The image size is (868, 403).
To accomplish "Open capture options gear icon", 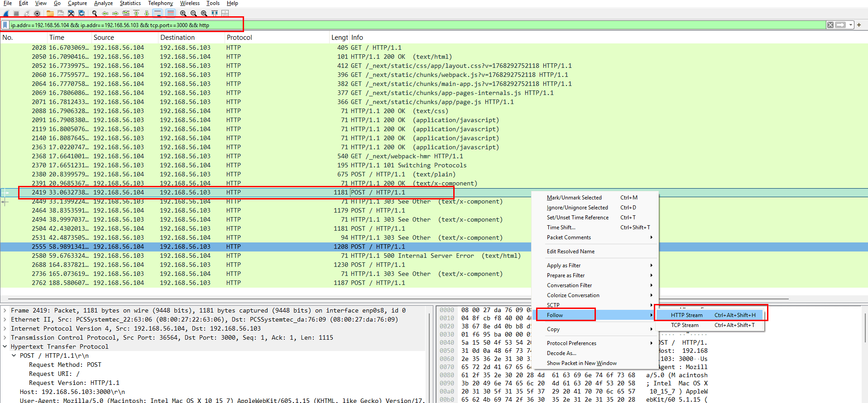I will [38, 14].
